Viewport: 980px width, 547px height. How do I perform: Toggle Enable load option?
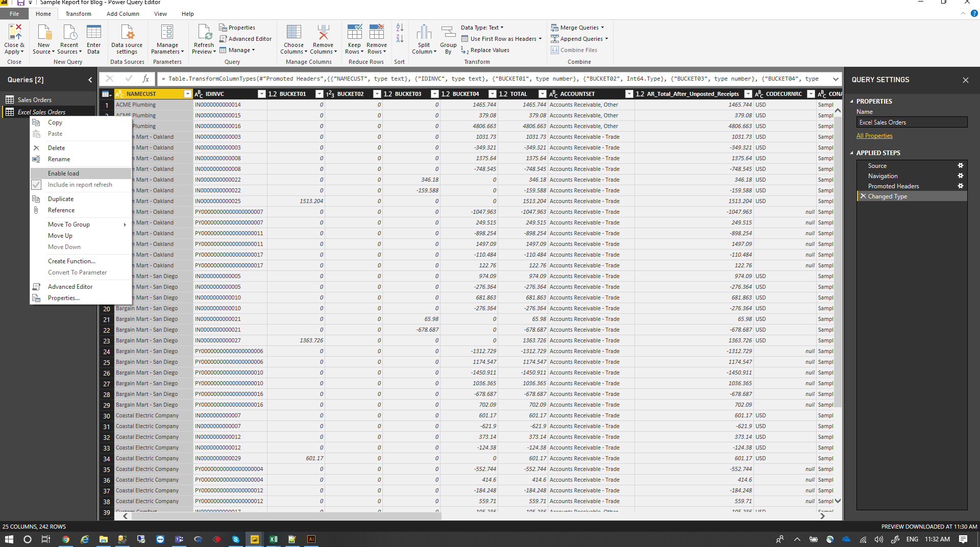click(x=80, y=173)
